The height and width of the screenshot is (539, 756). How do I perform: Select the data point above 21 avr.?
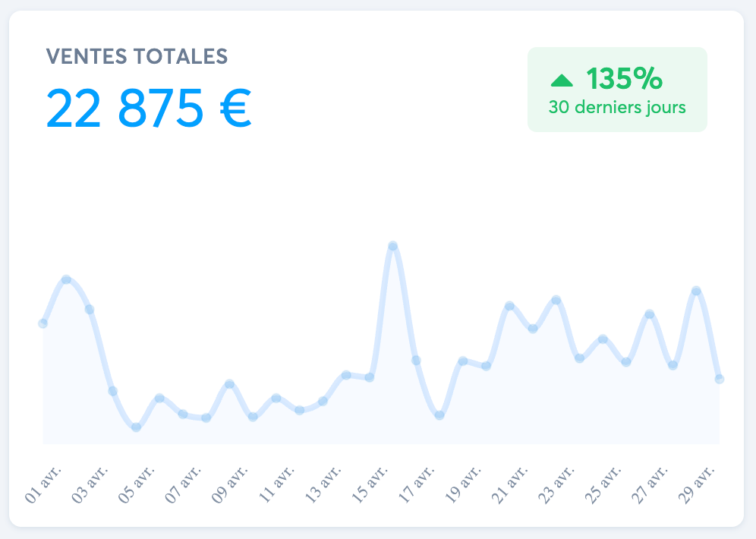click(x=509, y=306)
